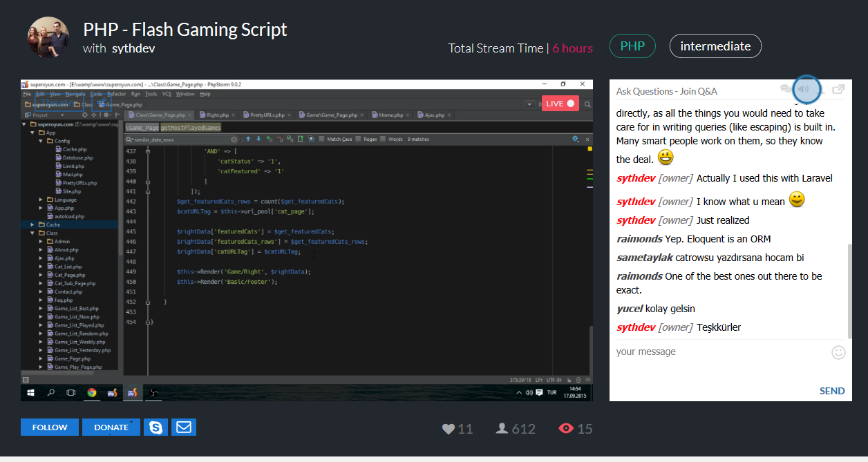This screenshot has width=868, height=462.
Task: Collapse the Class folder
Action: tap(32, 233)
